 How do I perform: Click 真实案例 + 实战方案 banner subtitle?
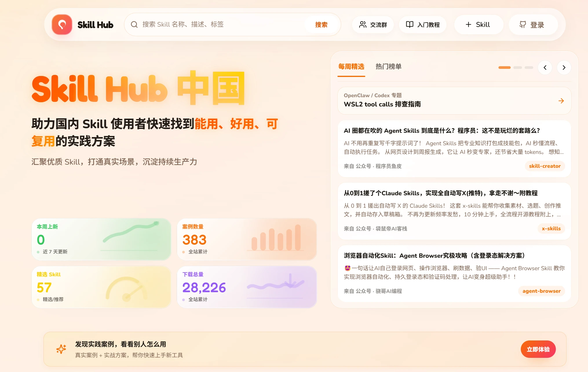coord(129,355)
